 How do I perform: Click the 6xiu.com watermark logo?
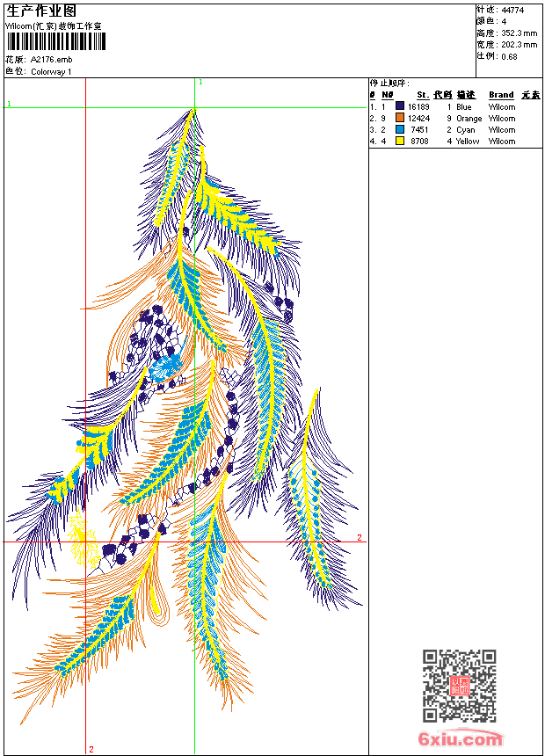(460, 739)
